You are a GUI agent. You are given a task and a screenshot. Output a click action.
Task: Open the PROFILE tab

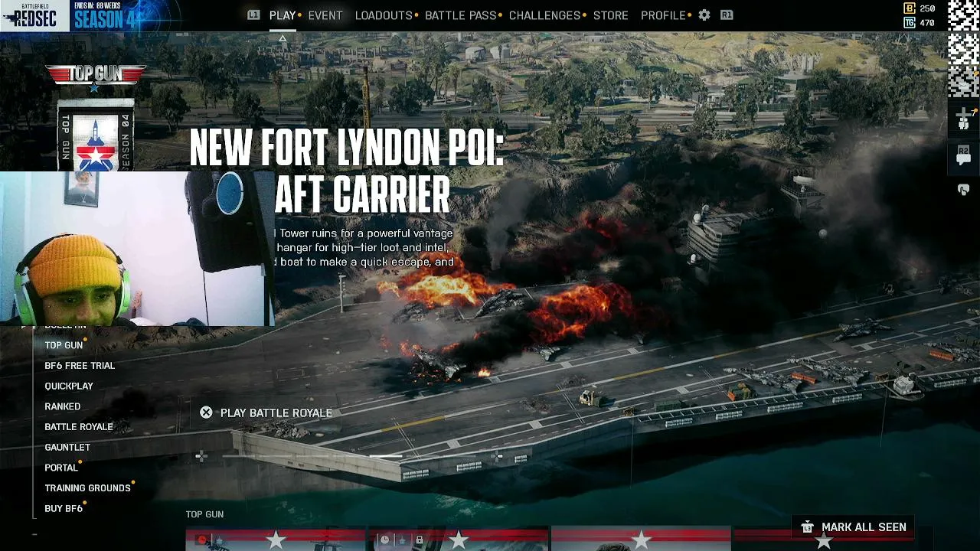663,15
